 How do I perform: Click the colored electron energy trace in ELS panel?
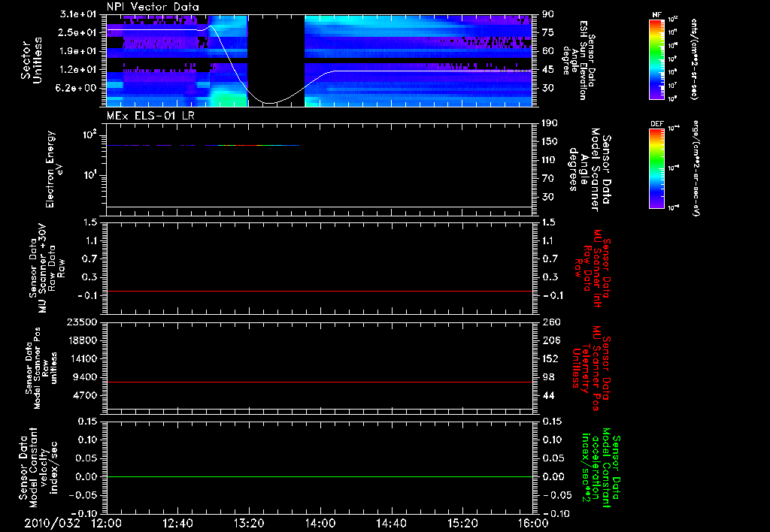(x=203, y=145)
